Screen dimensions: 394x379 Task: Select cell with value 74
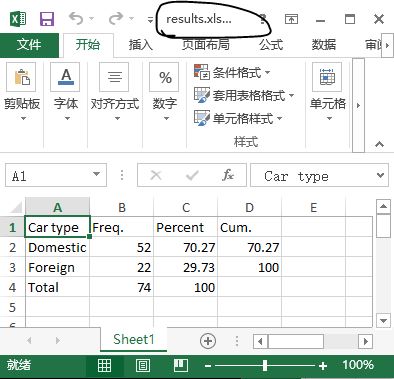[122, 287]
